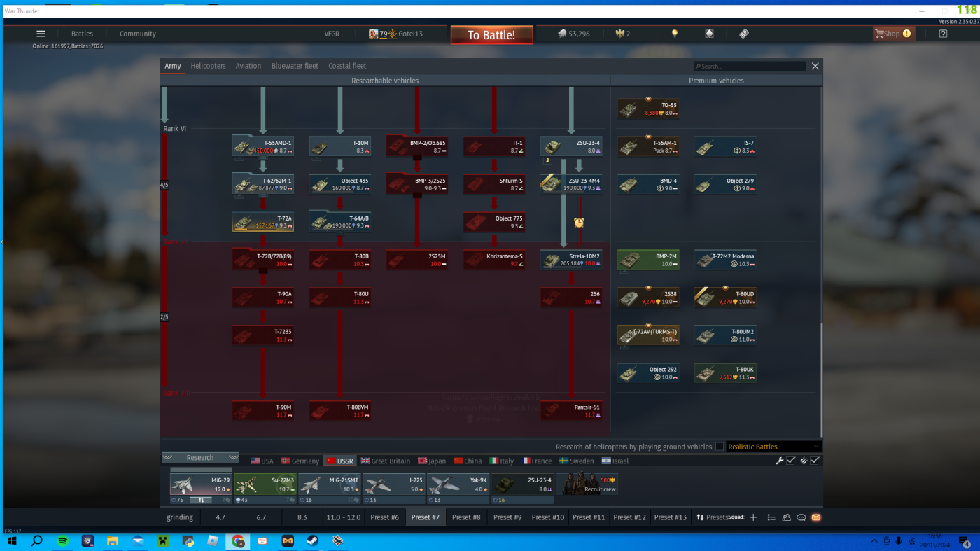Open the contacts list icon near Squad
Viewport: 980px width, 551px height.
pyautogui.click(x=771, y=517)
